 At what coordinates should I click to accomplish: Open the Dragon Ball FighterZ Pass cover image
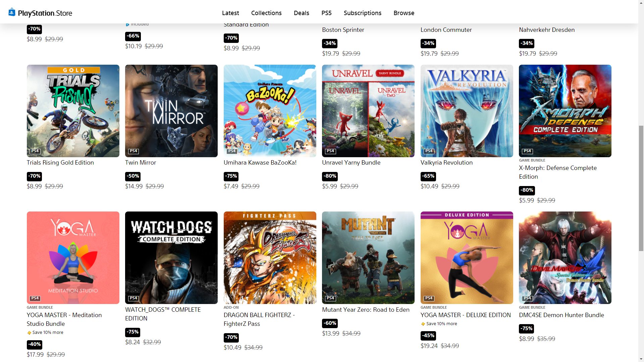click(x=270, y=258)
